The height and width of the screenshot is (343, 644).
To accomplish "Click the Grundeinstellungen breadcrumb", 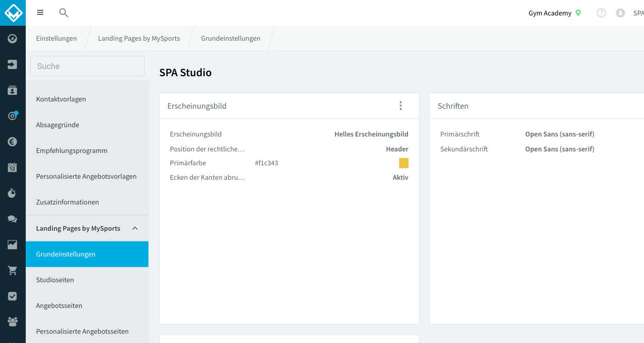I will (231, 38).
